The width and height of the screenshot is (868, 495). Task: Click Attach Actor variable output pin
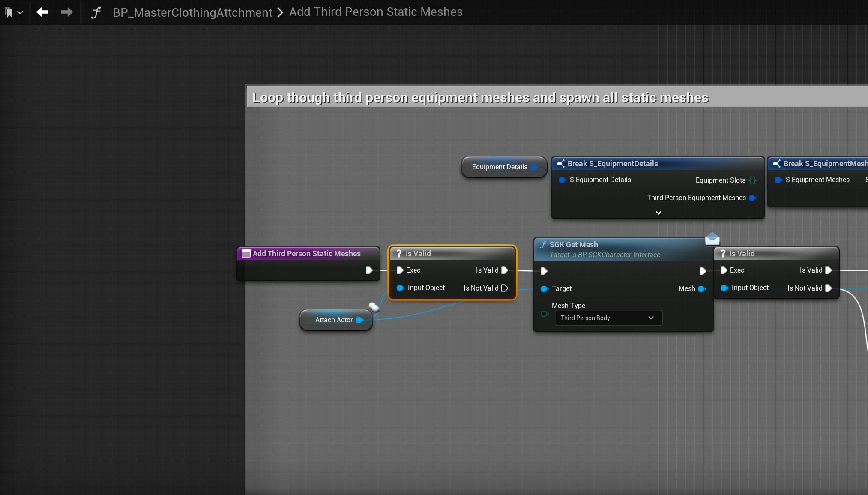pos(359,320)
